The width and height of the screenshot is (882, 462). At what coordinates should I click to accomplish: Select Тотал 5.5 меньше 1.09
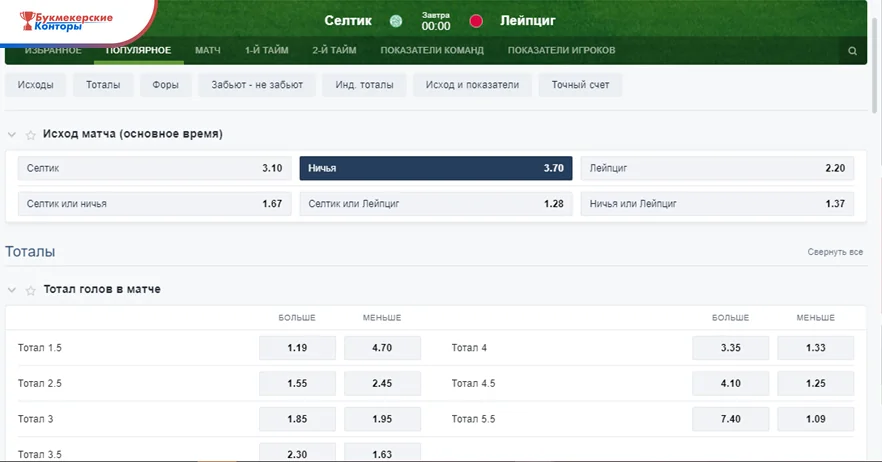[816, 419]
